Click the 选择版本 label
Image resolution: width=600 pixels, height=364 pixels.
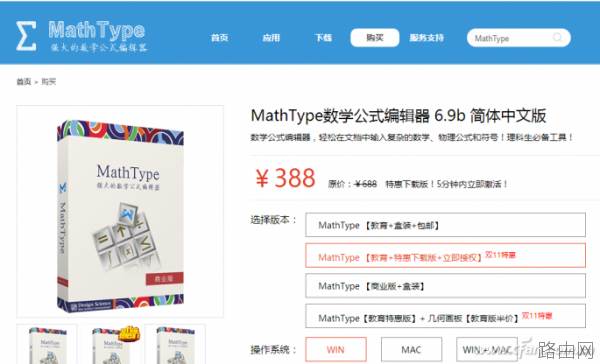[273, 220]
